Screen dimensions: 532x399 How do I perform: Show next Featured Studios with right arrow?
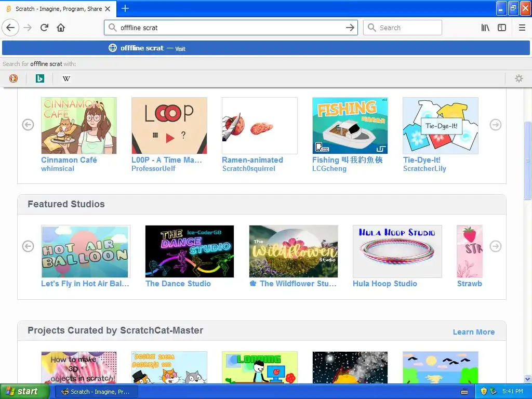(x=495, y=246)
